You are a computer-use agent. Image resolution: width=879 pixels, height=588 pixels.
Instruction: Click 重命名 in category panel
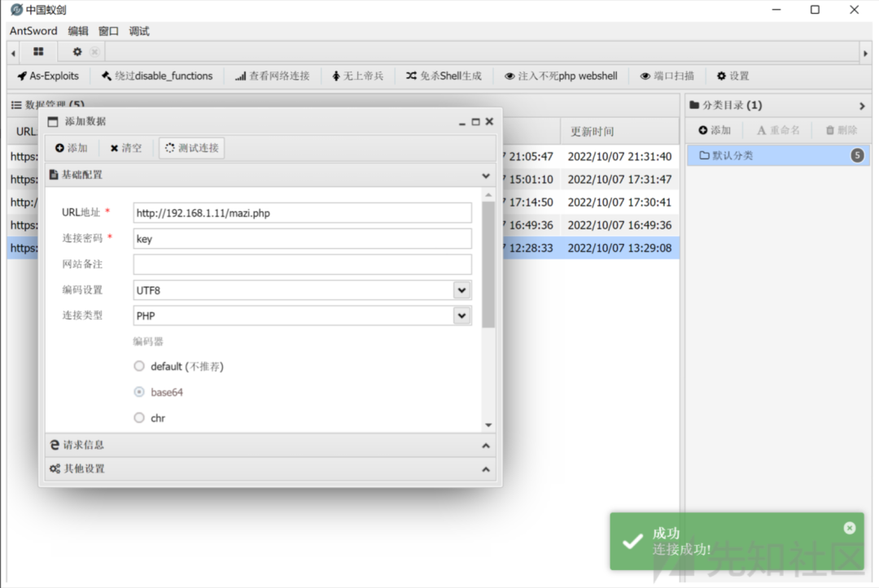(x=779, y=130)
